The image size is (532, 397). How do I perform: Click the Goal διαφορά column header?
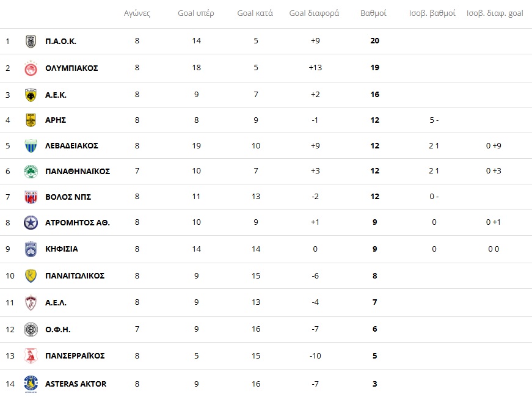pos(314,13)
